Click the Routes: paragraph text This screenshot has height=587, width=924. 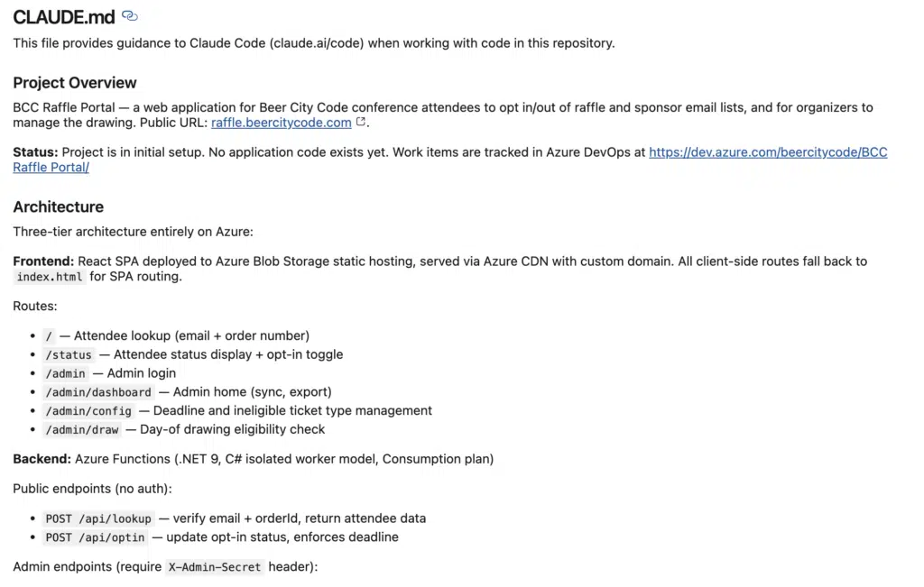(34, 307)
